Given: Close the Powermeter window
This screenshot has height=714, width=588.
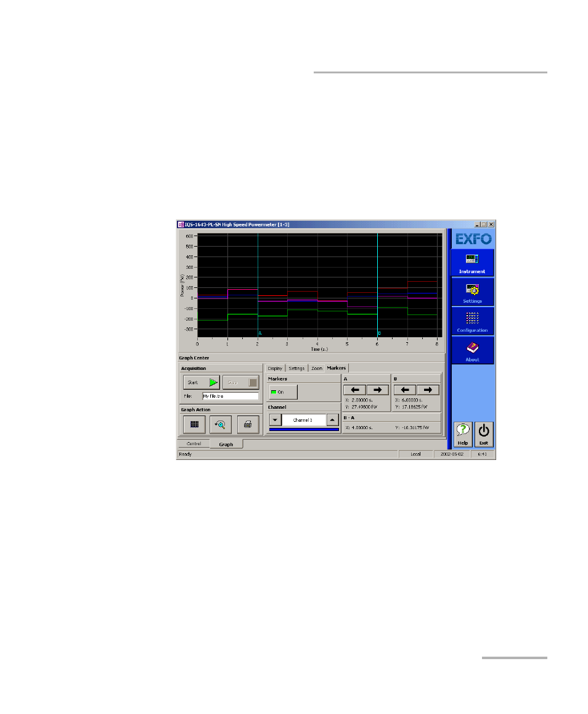Looking at the screenshot, I should [x=491, y=224].
